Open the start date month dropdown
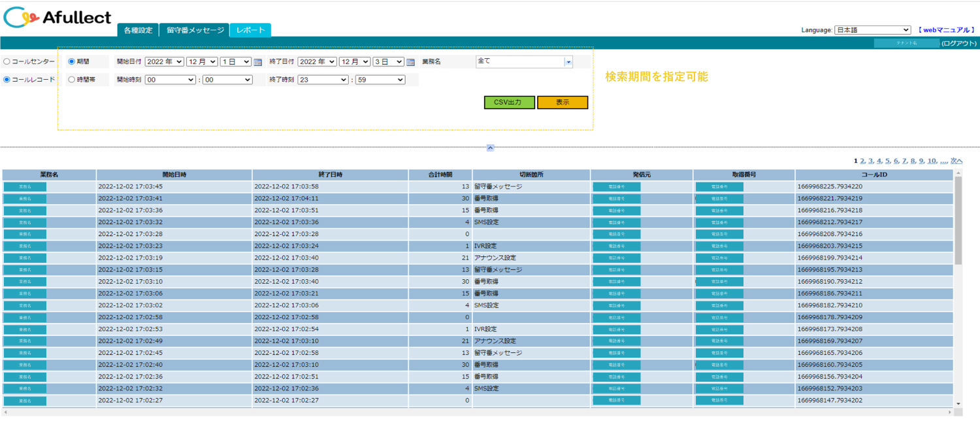 [202, 61]
